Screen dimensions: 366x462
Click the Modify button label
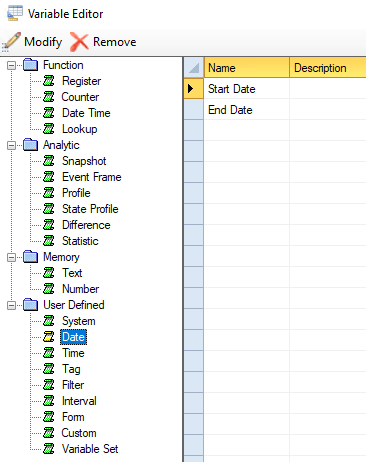[43, 42]
